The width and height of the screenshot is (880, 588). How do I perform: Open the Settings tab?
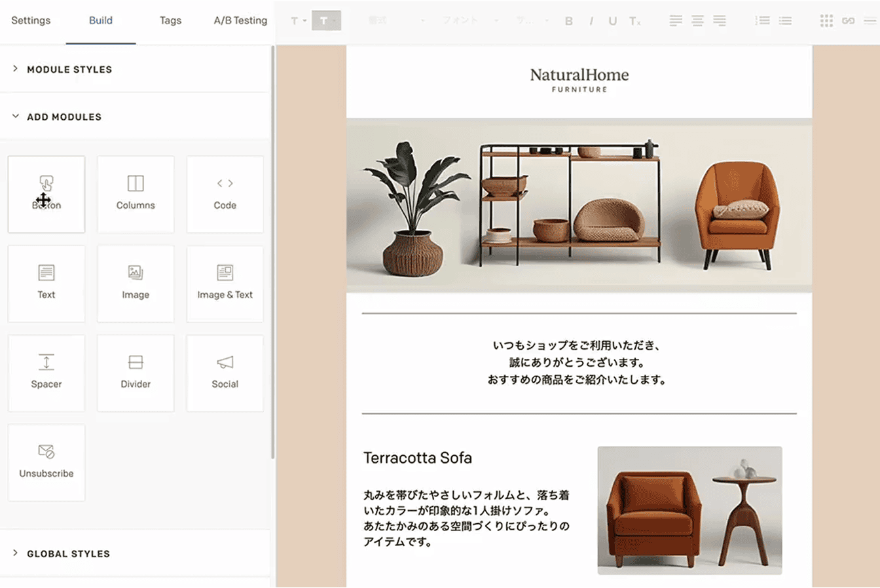click(x=31, y=20)
